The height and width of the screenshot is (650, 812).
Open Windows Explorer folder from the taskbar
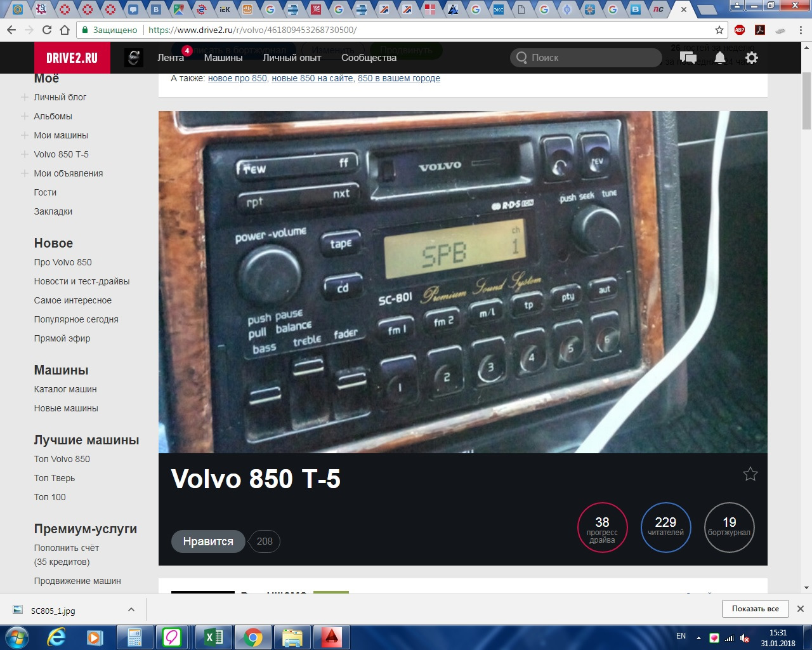(292, 637)
